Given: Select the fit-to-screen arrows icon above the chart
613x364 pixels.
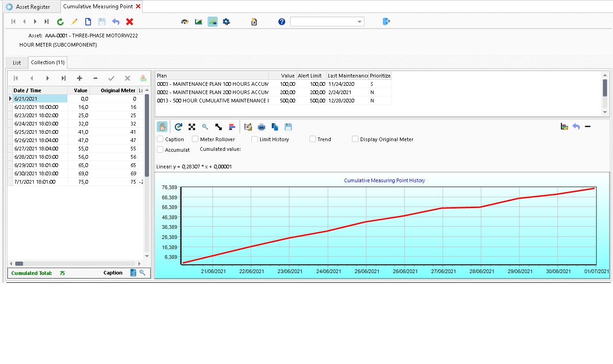Looking at the screenshot, I should point(191,126).
